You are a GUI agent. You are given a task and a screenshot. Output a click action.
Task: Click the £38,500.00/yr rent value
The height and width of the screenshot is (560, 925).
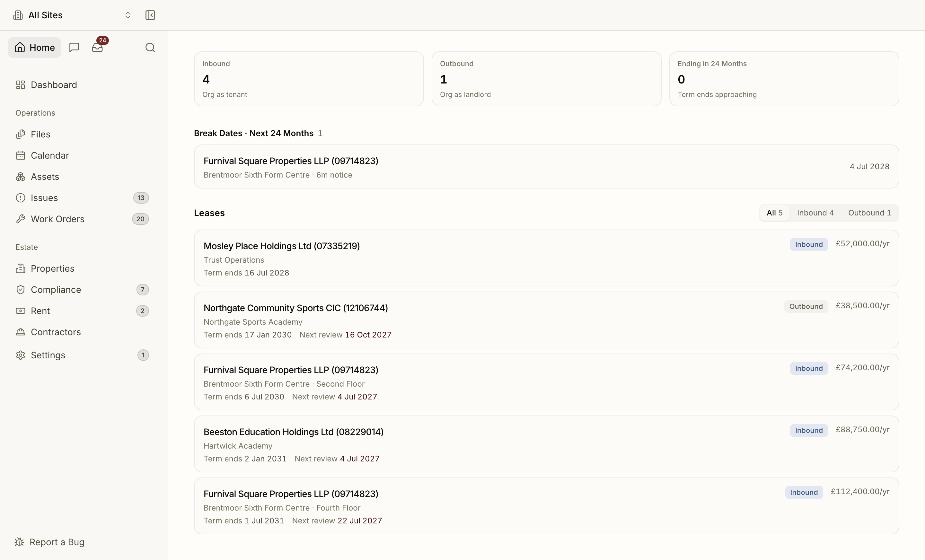coord(862,306)
